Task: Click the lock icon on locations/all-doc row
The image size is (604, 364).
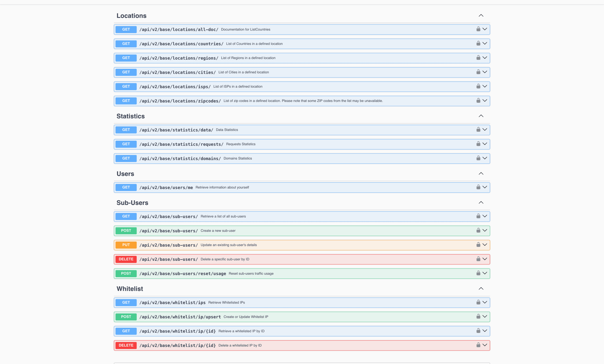Action: (478, 29)
